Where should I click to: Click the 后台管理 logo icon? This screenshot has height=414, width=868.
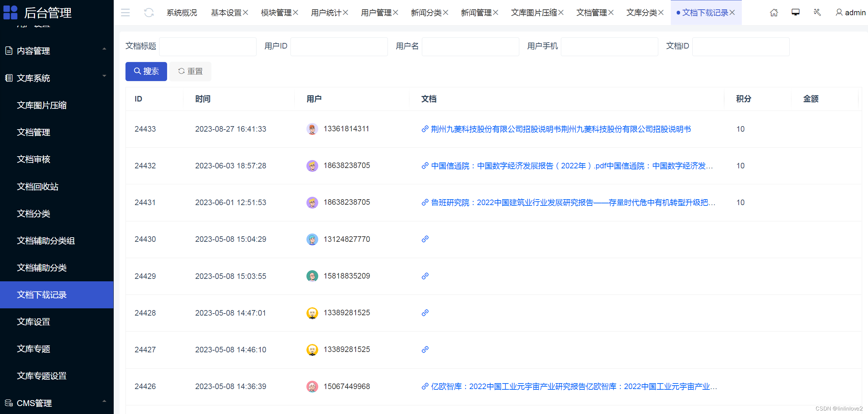(x=10, y=12)
